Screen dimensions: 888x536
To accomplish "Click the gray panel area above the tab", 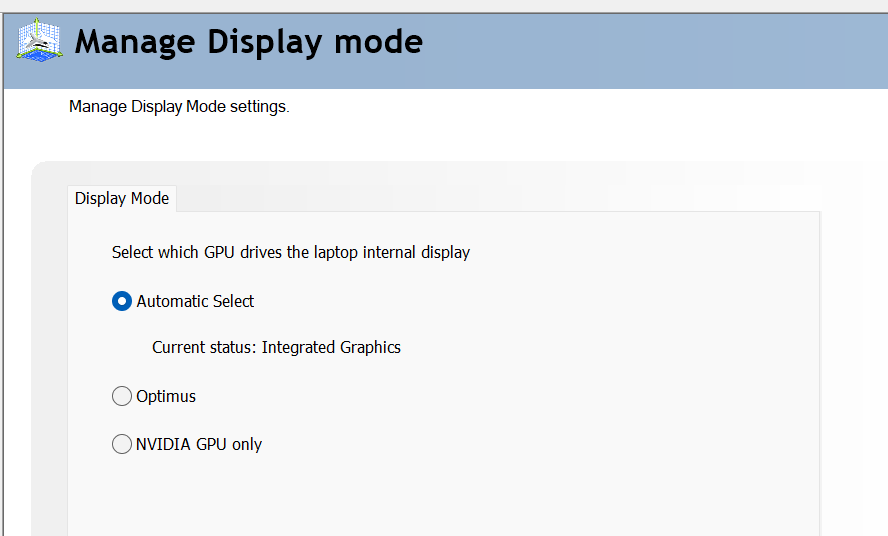I will [400, 173].
